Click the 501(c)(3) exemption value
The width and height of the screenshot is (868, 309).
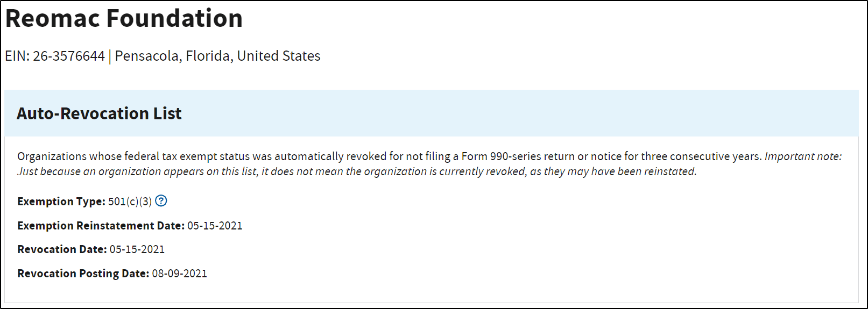(130, 202)
